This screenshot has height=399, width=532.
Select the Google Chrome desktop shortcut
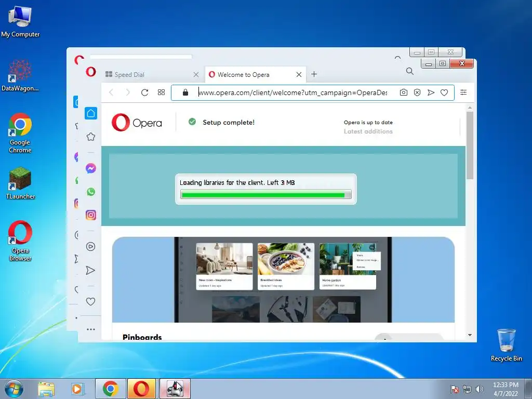[x=20, y=133]
